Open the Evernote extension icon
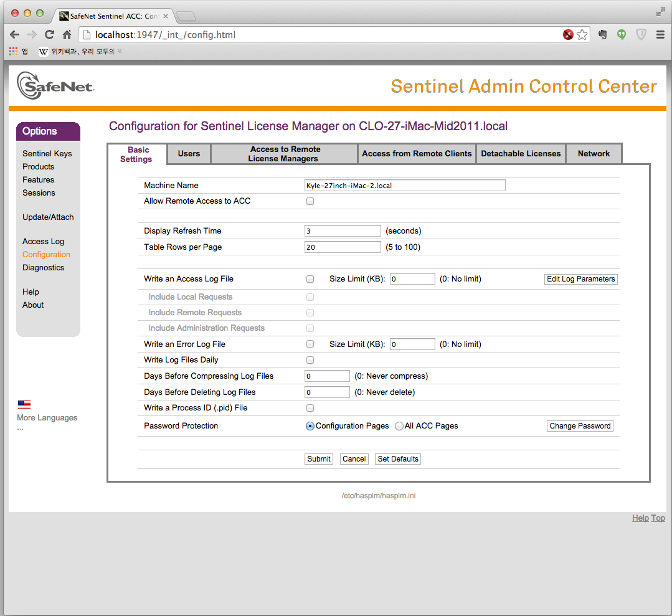This screenshot has height=616, width=672. click(603, 35)
